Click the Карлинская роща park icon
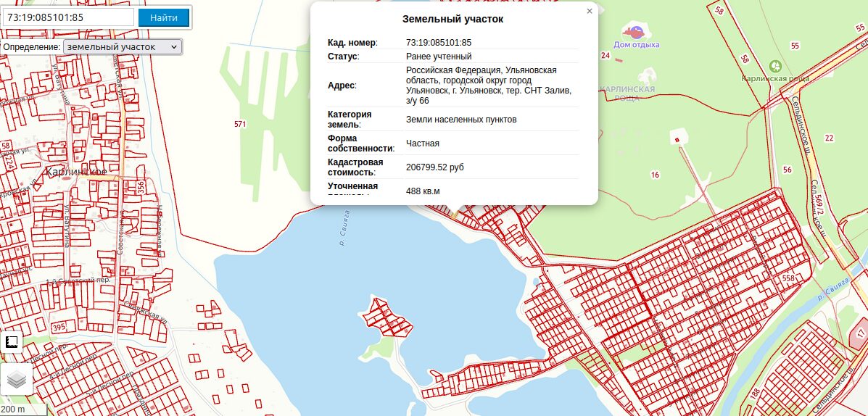This screenshot has height=416, width=868. (x=774, y=66)
